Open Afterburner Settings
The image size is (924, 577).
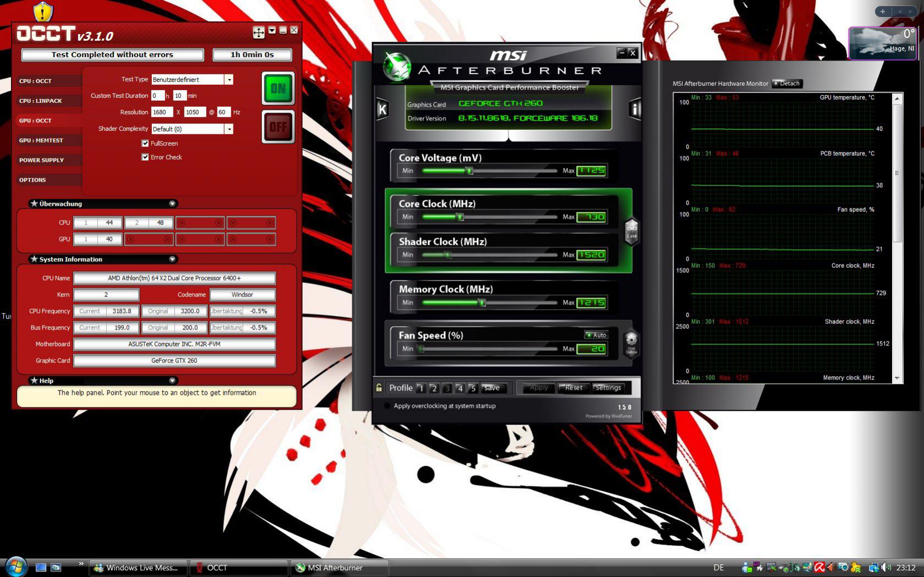click(608, 388)
